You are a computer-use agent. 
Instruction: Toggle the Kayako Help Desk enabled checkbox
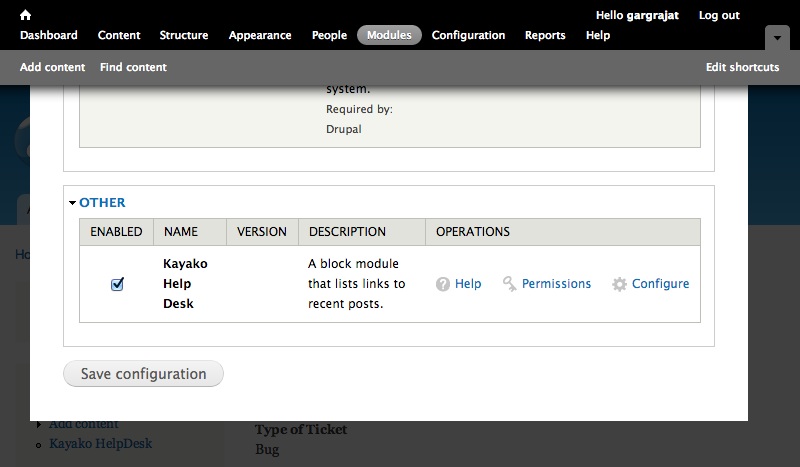[117, 284]
